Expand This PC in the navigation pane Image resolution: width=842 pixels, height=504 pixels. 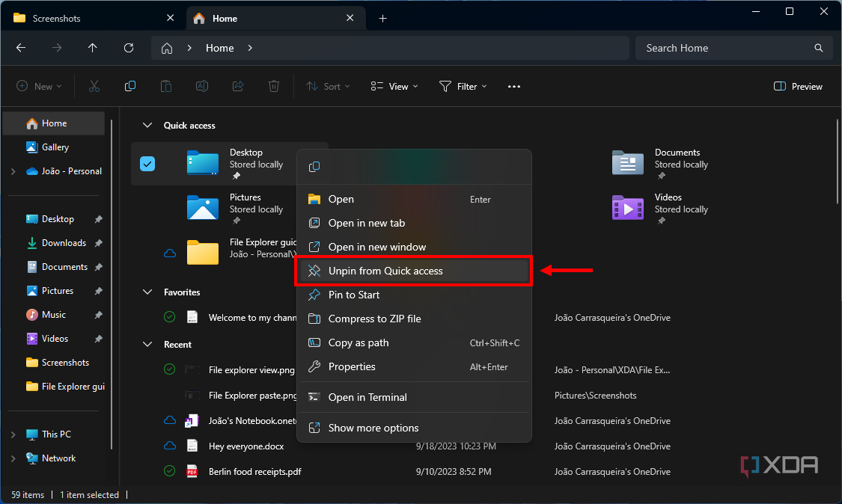pos(13,434)
